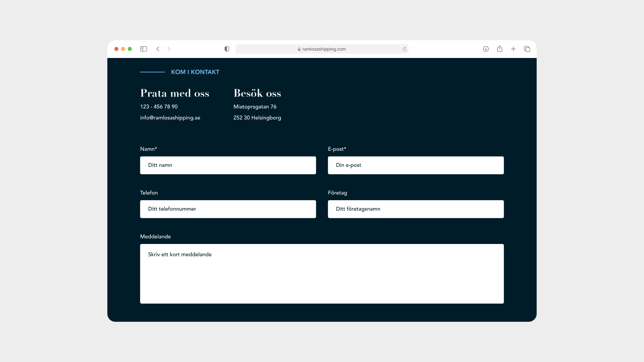
Task: Open the share sheet icon
Action: tap(499, 49)
